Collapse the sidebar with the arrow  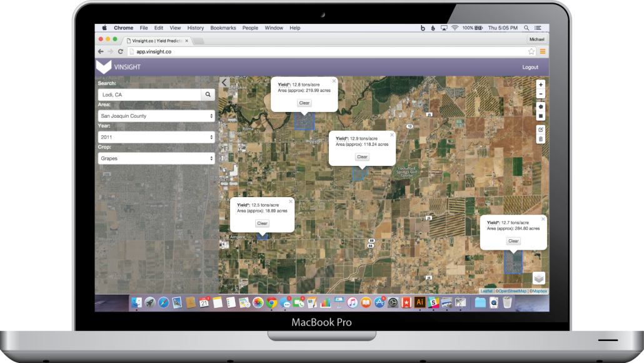(224, 82)
